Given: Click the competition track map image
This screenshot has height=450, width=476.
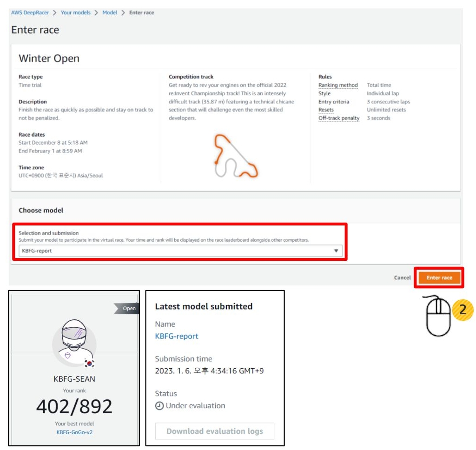Looking at the screenshot, I should coord(235,155).
